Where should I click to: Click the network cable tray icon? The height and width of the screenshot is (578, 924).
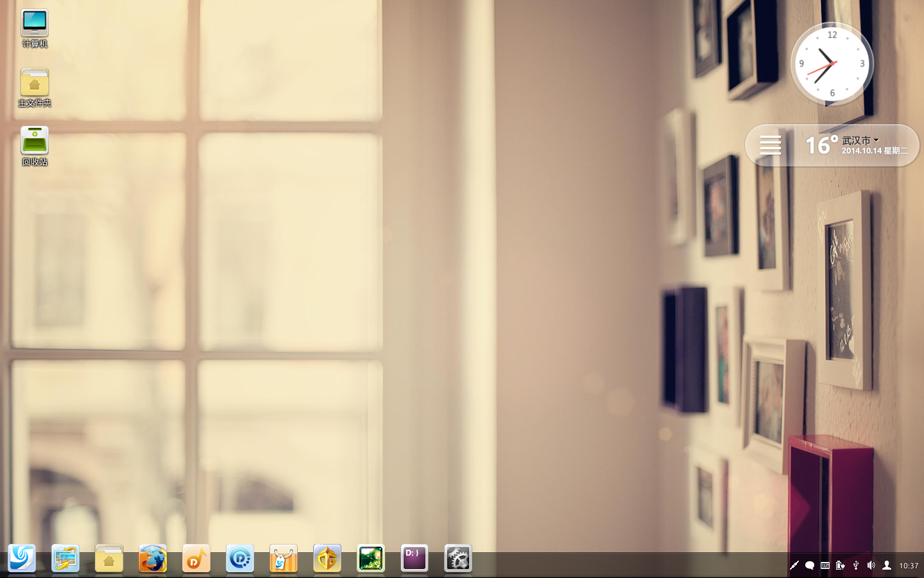pos(794,566)
